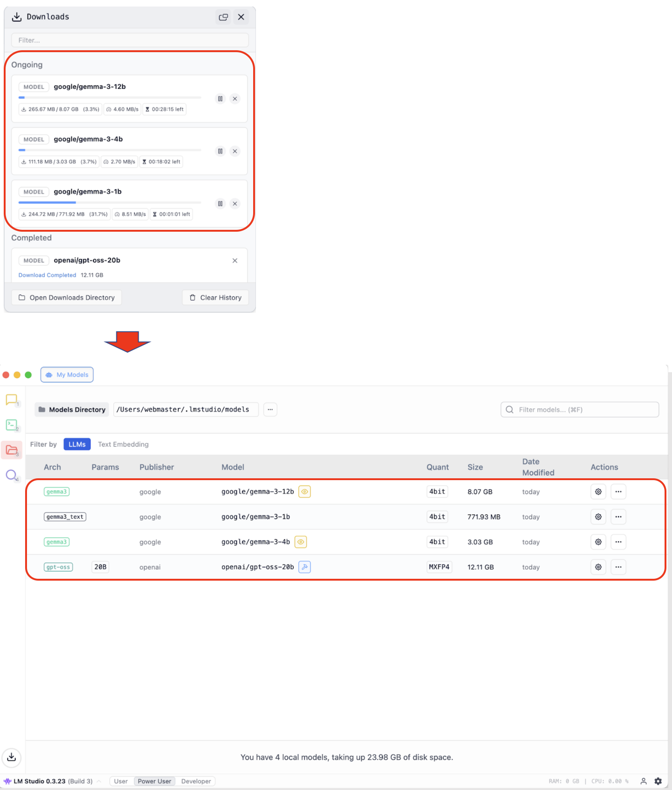Viewport: 672px width, 790px height.
Task: Open settings gear for openai/gpt-oss-20b
Action: tap(598, 567)
